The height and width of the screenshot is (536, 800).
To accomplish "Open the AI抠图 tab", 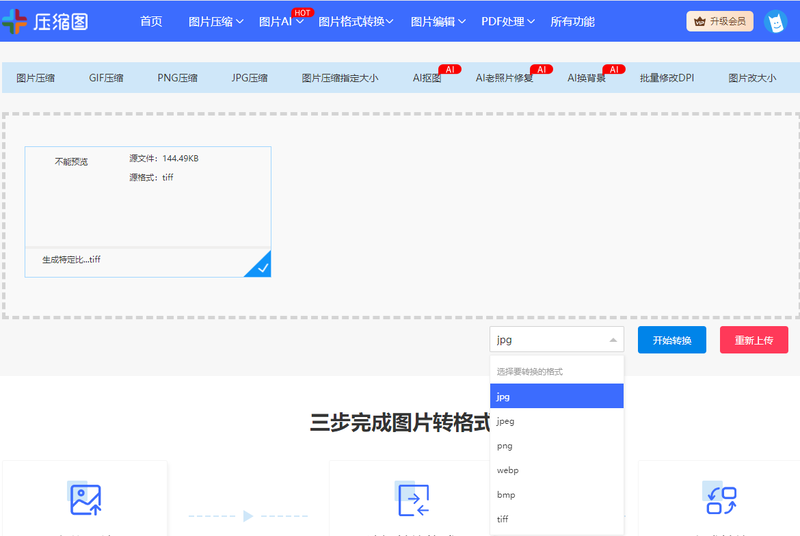I will [x=427, y=77].
